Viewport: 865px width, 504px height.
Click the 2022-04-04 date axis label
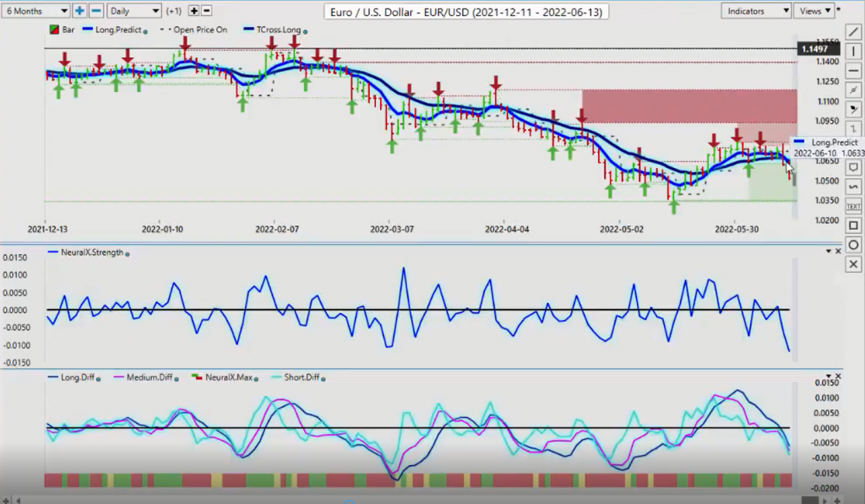click(x=507, y=230)
